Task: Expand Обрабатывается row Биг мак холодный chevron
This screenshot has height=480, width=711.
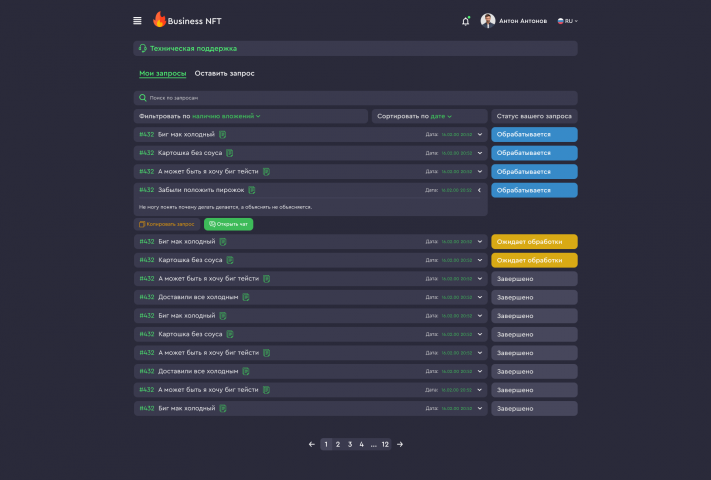Action: 480,134
